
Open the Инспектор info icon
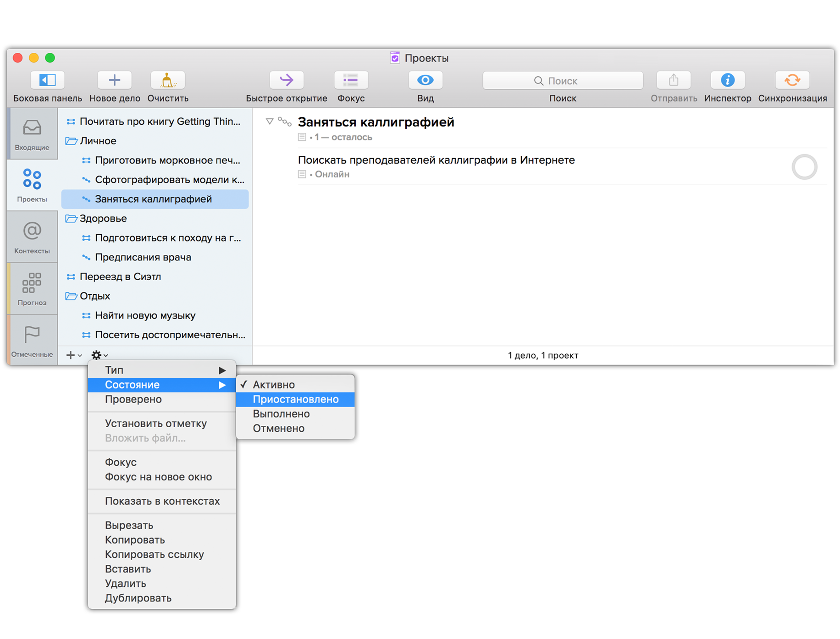click(x=727, y=80)
